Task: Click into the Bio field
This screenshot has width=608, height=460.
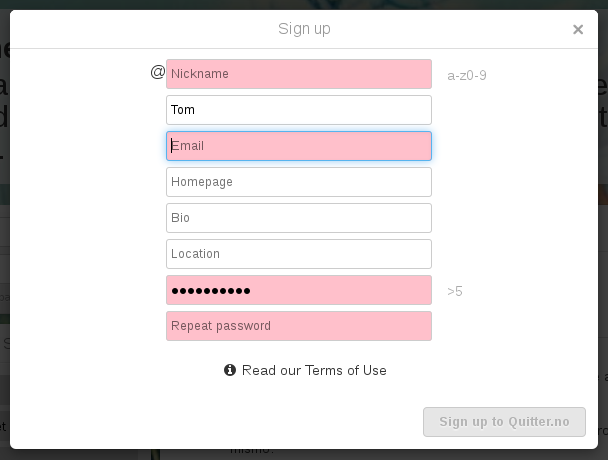Action: (299, 218)
